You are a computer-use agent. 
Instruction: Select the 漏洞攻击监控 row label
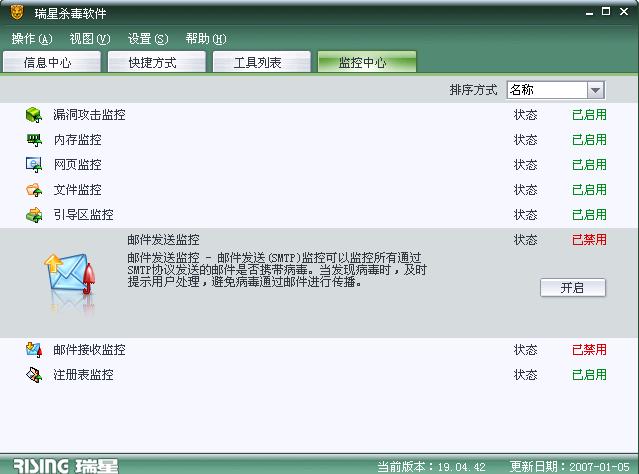point(89,115)
